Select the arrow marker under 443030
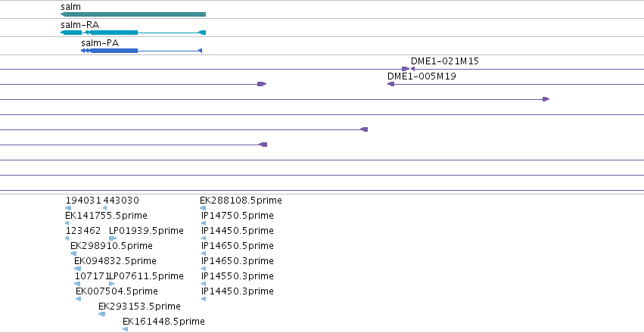This screenshot has width=644, height=333. point(104,208)
